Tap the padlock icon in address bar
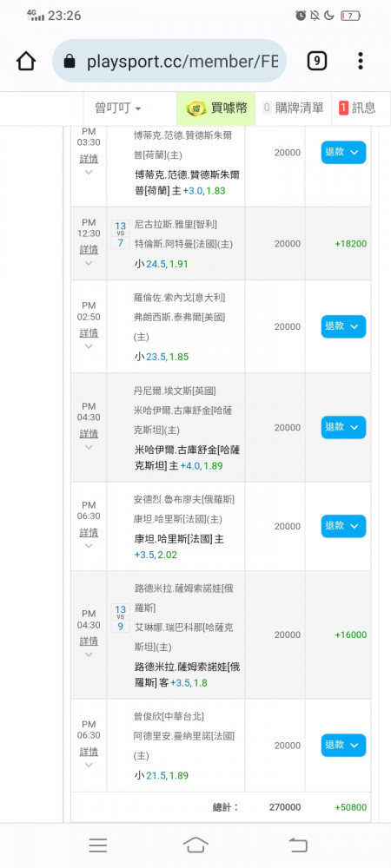Image resolution: width=391 pixels, height=868 pixels. tap(70, 62)
